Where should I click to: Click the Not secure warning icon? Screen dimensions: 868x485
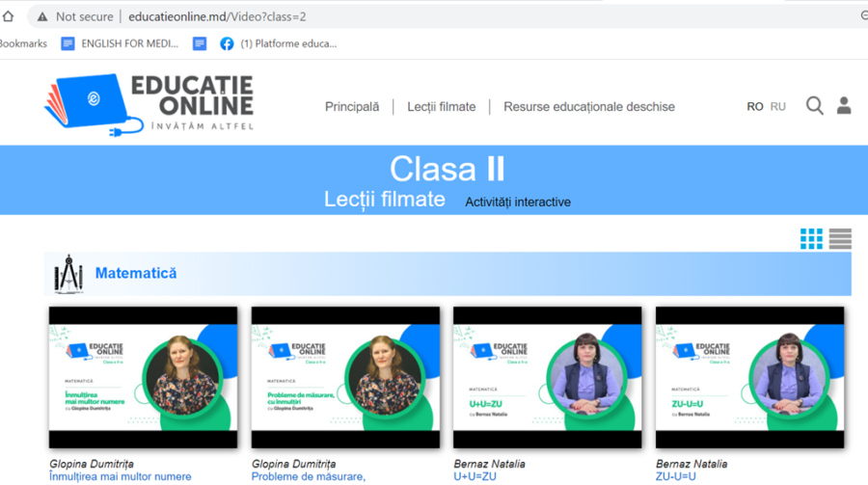tap(42, 16)
